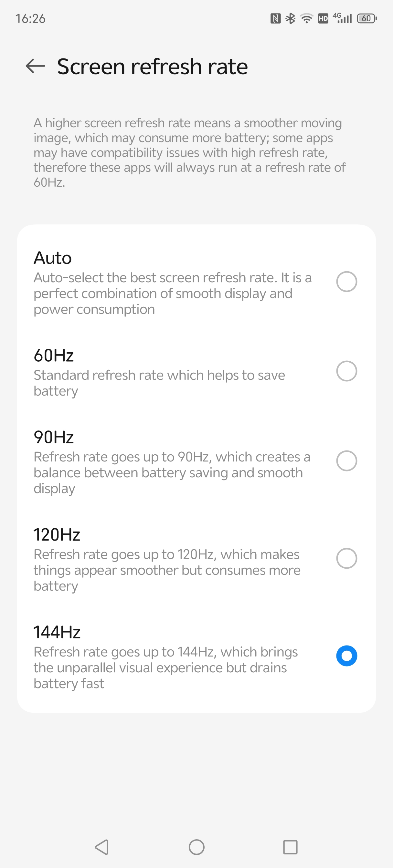This screenshot has width=393, height=868.
Task: Select the 120Hz radio button
Action: click(346, 558)
